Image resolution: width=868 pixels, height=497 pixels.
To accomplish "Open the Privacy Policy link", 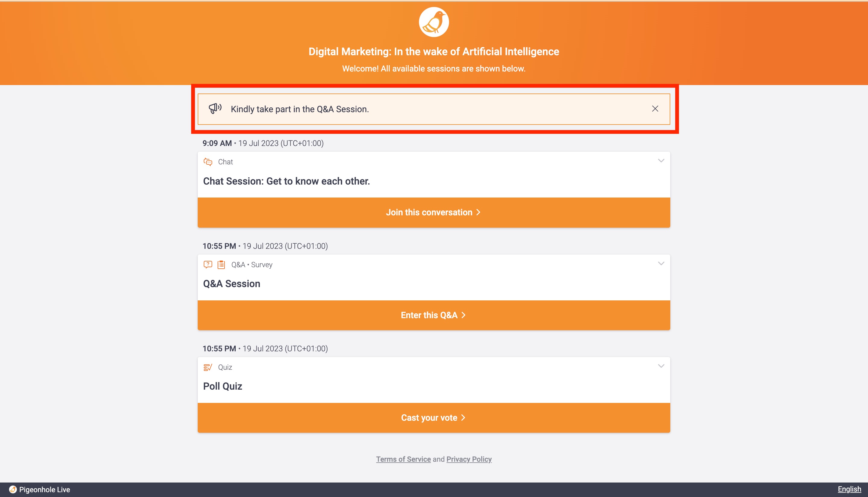I will (x=469, y=459).
